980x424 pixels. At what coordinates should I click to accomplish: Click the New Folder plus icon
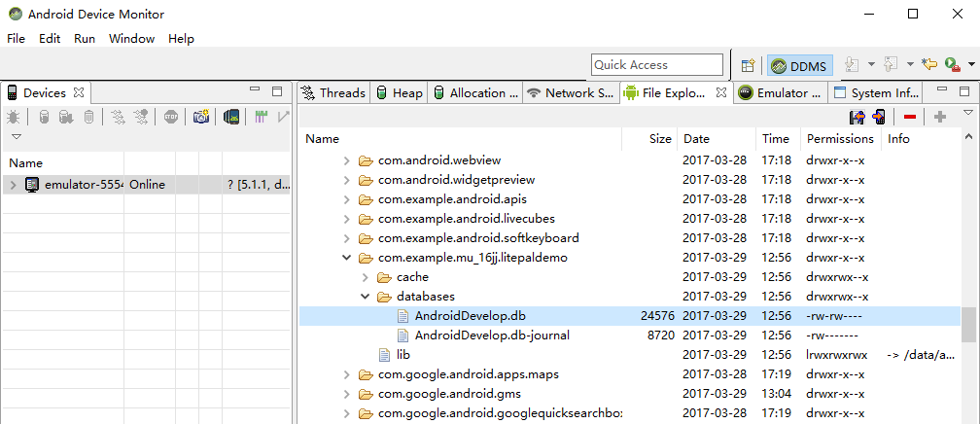click(939, 117)
